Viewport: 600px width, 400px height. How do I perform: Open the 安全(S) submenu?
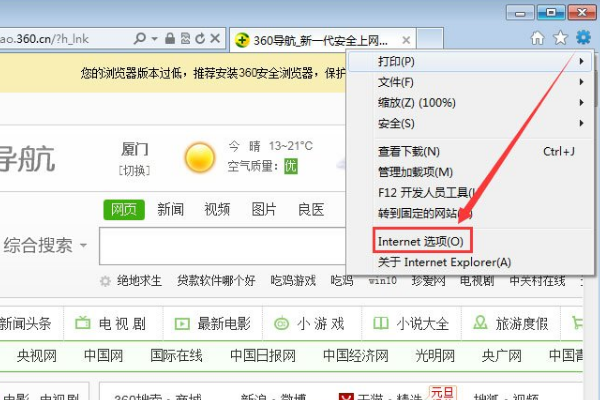coord(470,124)
